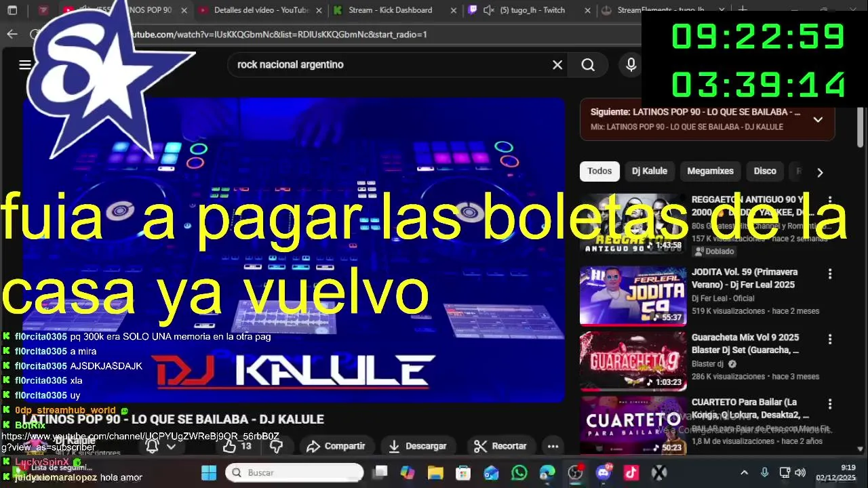Open Task View on the taskbar

(381, 472)
